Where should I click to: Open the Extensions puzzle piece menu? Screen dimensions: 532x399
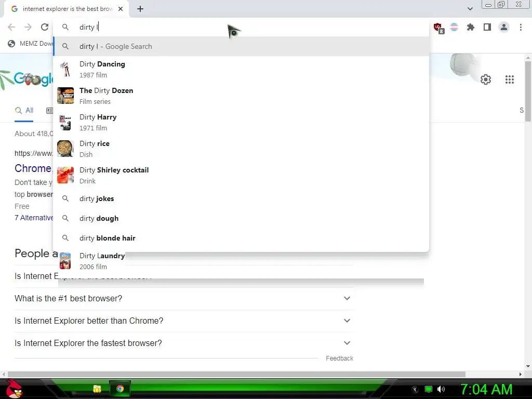[x=471, y=27]
